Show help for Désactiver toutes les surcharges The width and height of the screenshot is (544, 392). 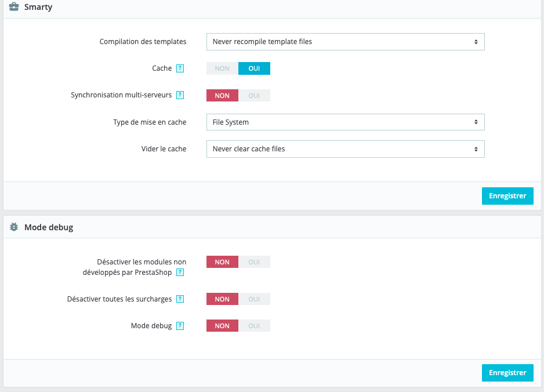point(180,299)
